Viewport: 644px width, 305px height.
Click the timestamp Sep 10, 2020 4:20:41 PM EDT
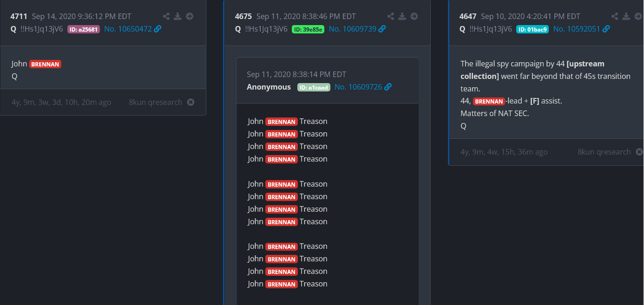(x=531, y=16)
